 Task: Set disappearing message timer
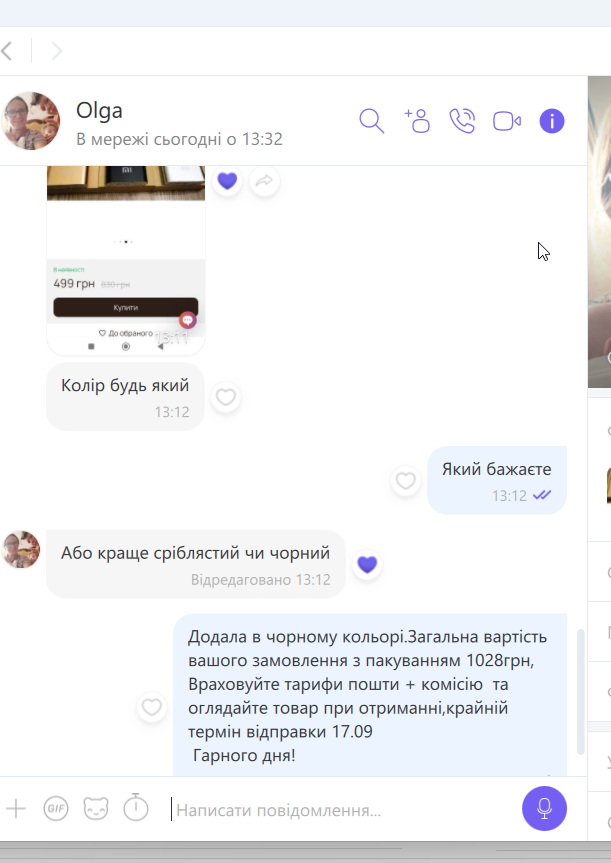[135, 807]
